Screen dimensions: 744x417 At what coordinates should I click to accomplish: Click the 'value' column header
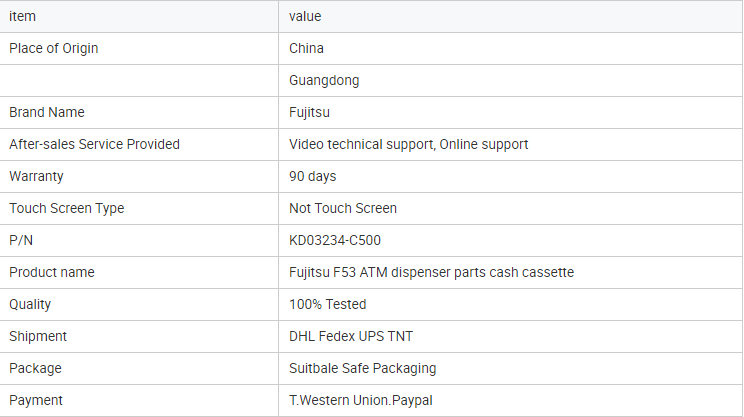click(x=305, y=17)
